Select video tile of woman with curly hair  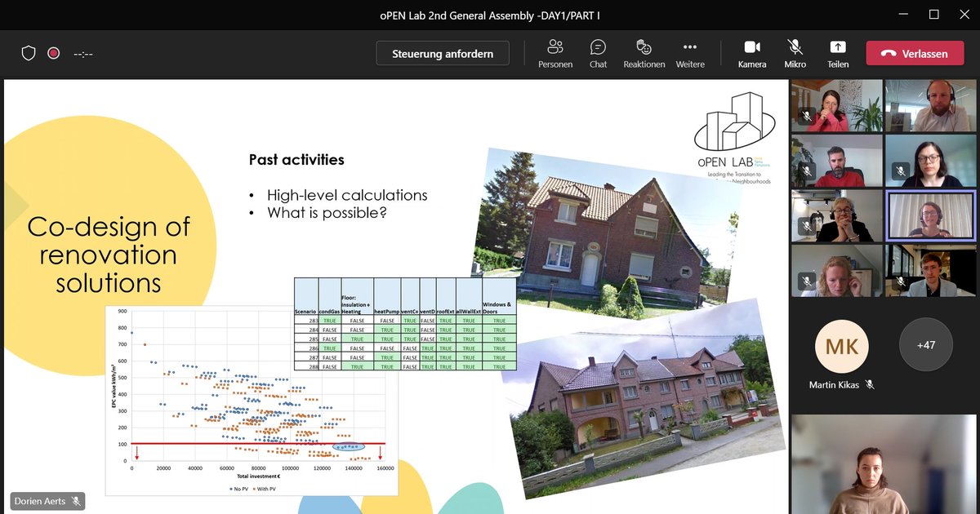click(x=836, y=271)
